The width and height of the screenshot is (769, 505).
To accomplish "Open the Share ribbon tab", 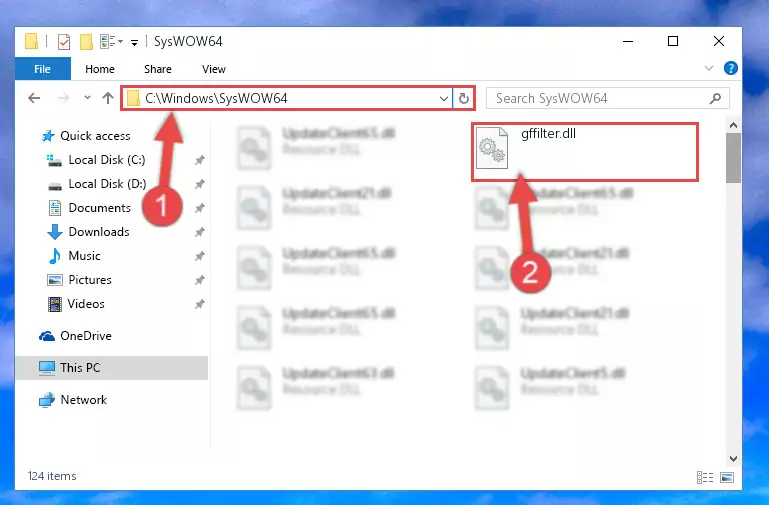I will click(x=158, y=69).
